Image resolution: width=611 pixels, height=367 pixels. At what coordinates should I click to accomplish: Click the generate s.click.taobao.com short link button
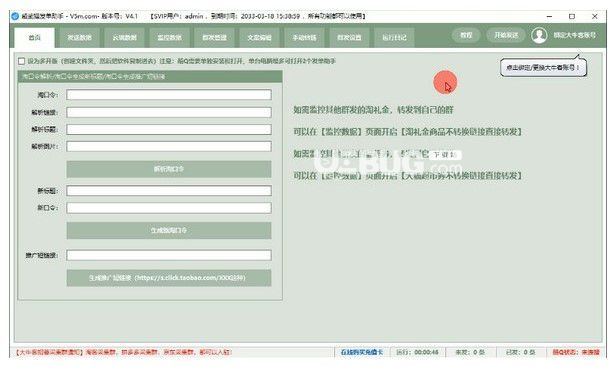[169, 278]
